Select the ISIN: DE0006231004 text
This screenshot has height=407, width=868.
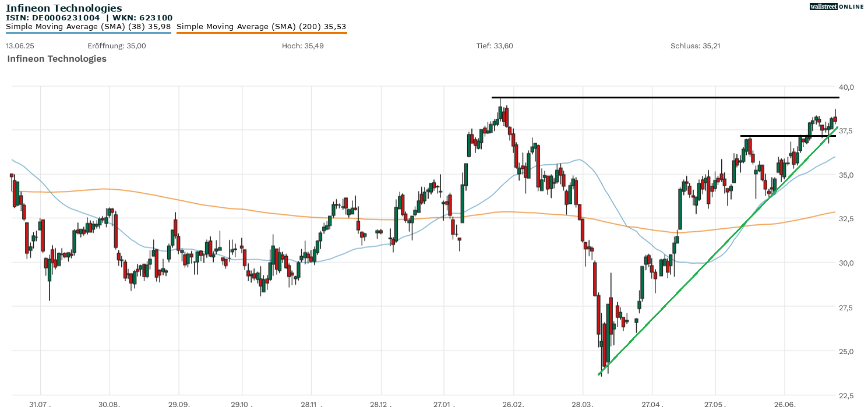point(54,18)
